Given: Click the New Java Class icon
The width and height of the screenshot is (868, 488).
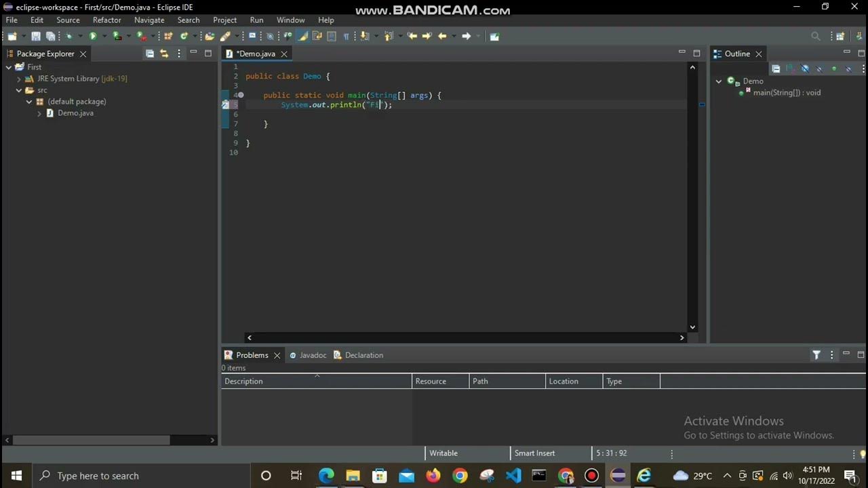Looking at the screenshot, I should (x=184, y=36).
